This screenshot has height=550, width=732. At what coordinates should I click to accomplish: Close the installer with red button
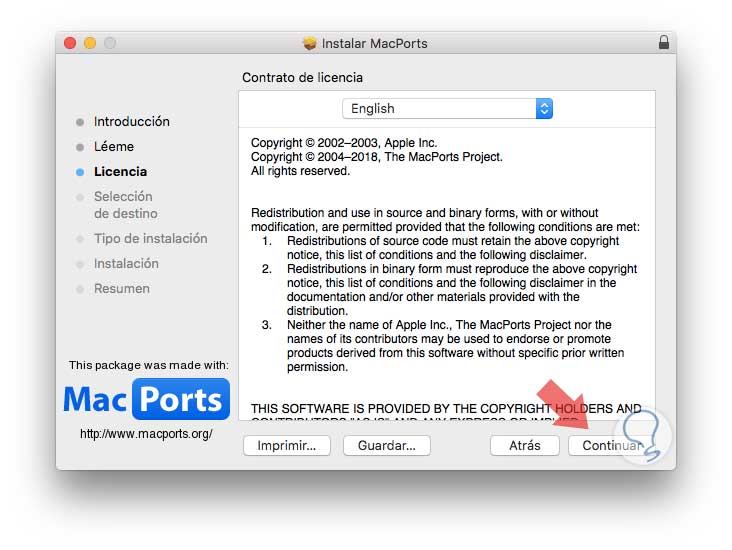[x=70, y=43]
